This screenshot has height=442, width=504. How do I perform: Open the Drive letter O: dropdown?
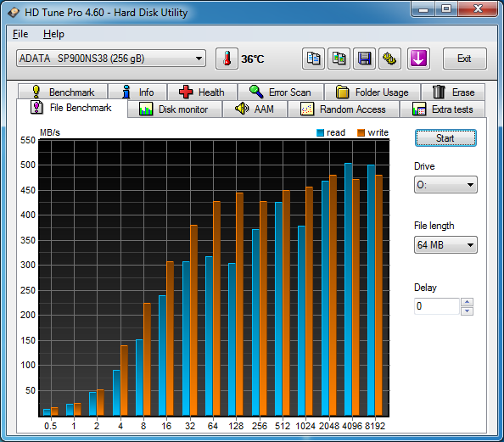pos(445,184)
